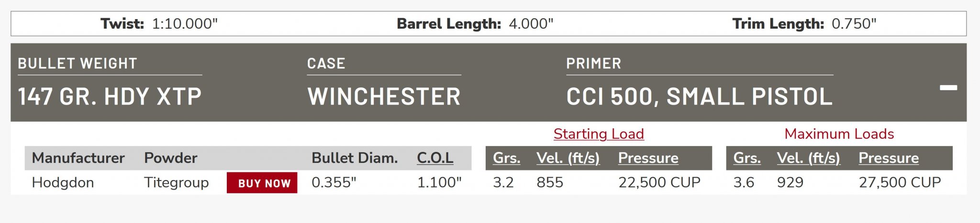Click Pressure header under Starting Load
This screenshot has width=980, height=223.
click(648, 158)
